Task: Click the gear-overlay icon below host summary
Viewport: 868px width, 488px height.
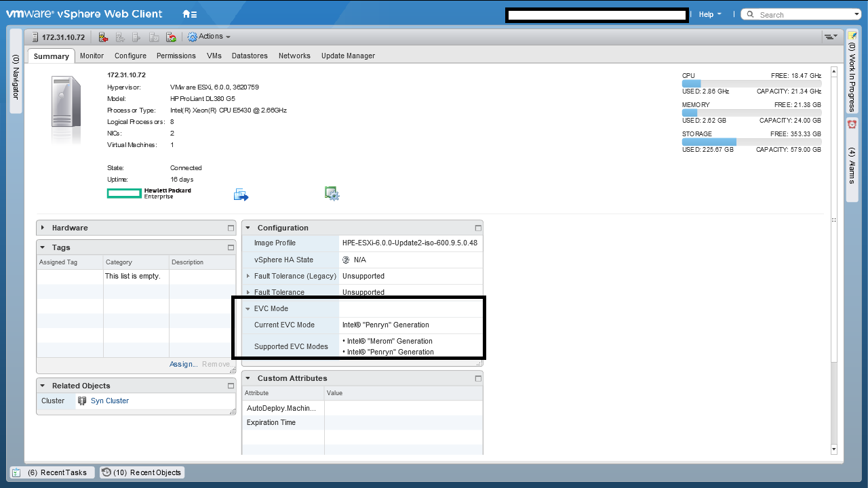Action: pyautogui.click(x=332, y=194)
